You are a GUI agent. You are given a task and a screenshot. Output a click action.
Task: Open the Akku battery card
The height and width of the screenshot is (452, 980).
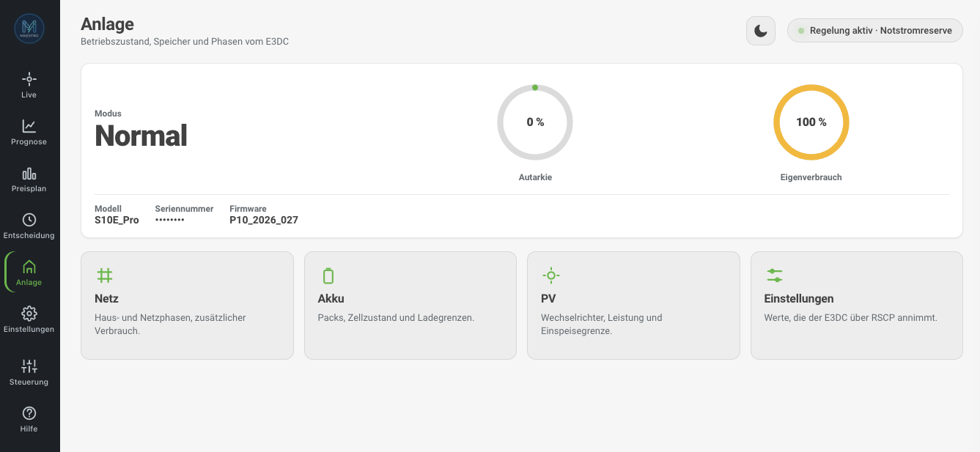[410, 305]
